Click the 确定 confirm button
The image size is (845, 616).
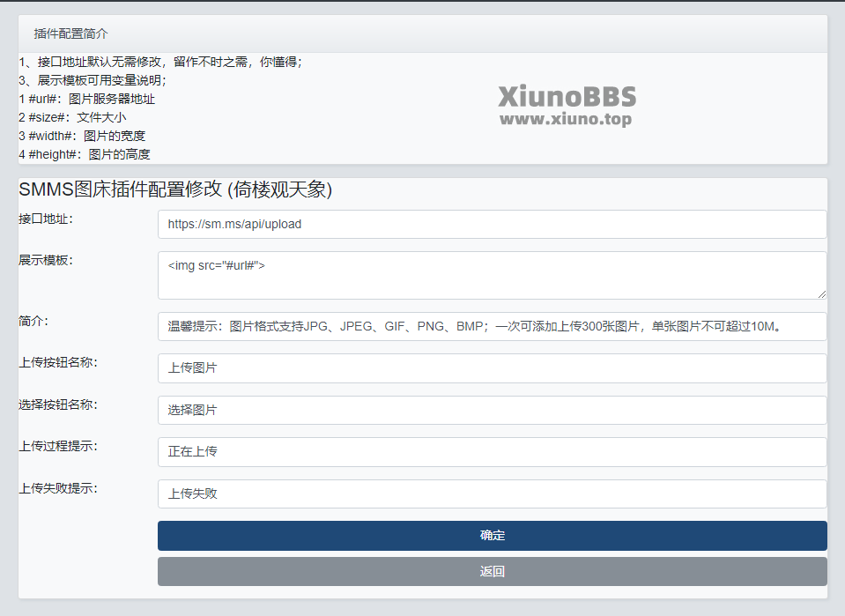pyautogui.click(x=492, y=535)
